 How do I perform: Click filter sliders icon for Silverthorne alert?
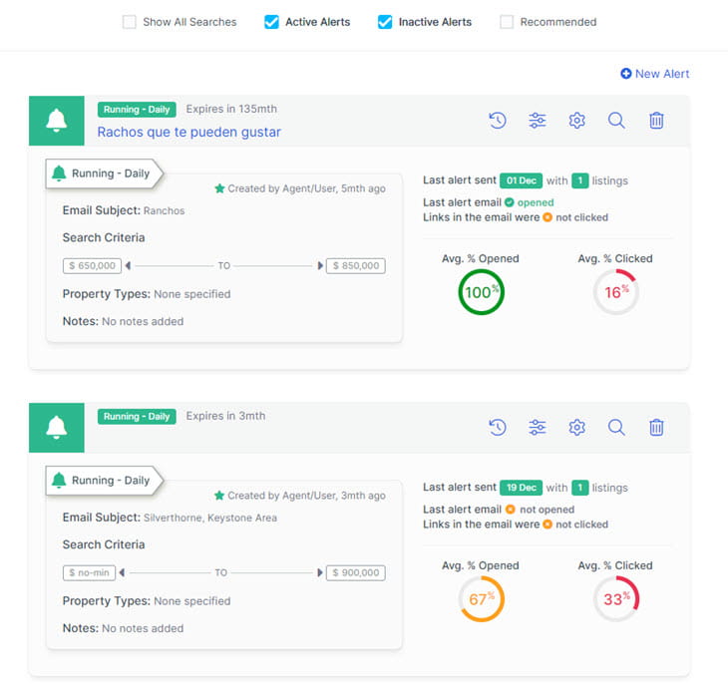click(538, 428)
